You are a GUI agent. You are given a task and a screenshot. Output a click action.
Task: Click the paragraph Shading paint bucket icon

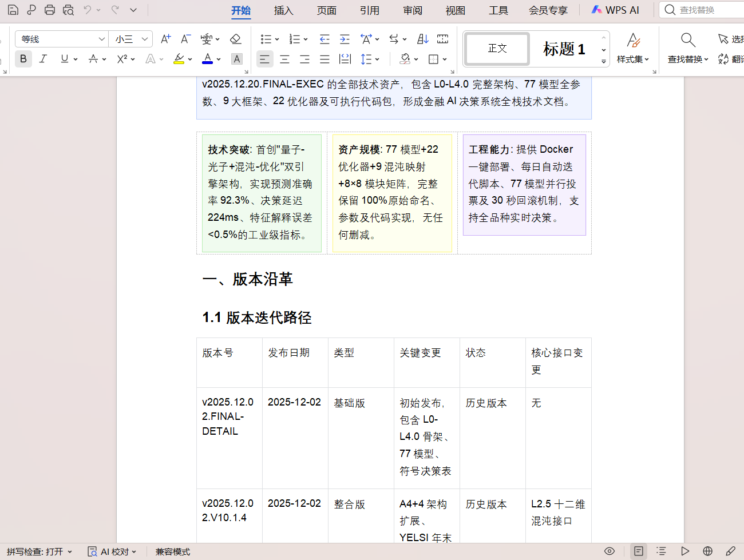[405, 59]
